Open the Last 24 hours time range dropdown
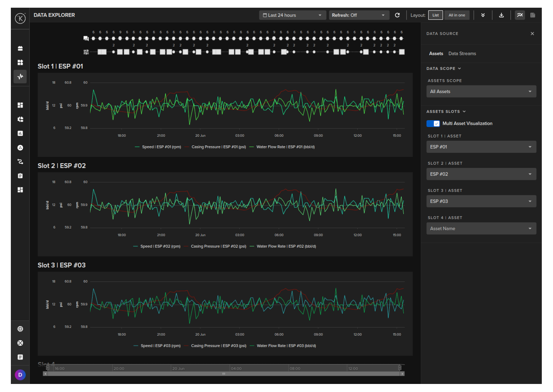Image resolution: width=553 pixels, height=392 pixels. point(292,15)
